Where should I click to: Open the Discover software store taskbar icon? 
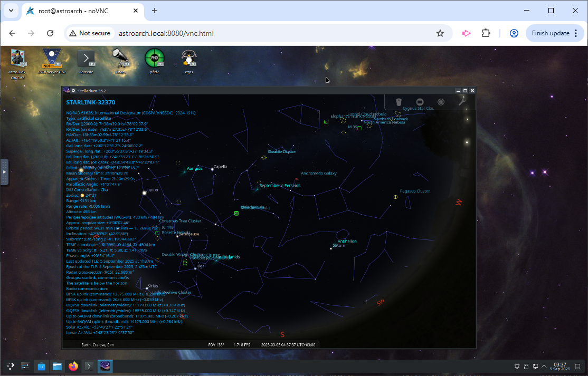41,366
